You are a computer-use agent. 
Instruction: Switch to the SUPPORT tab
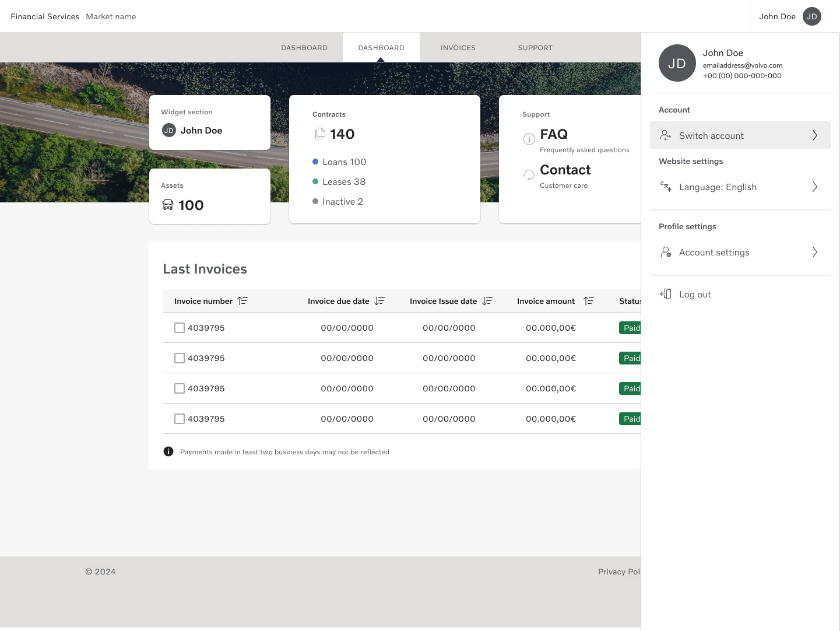pyautogui.click(x=535, y=48)
